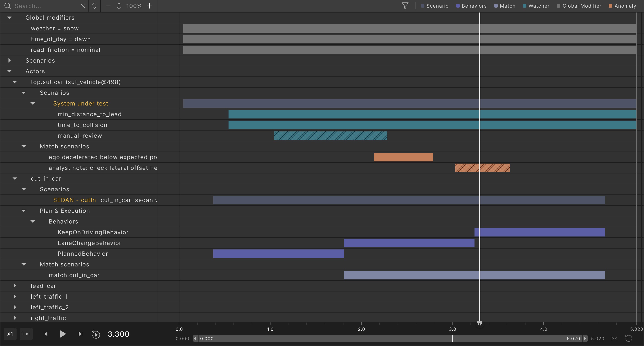Click the loop playback icon

(96, 334)
